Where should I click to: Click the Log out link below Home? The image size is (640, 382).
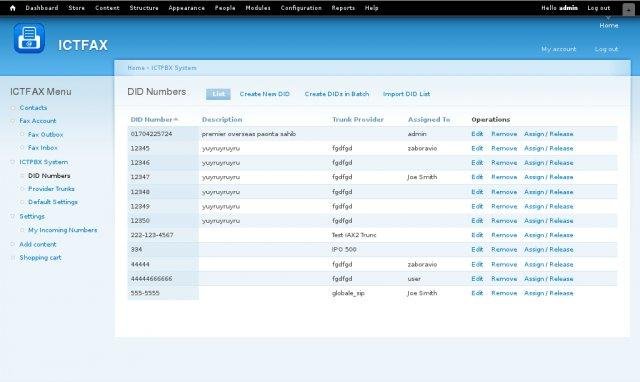click(606, 49)
